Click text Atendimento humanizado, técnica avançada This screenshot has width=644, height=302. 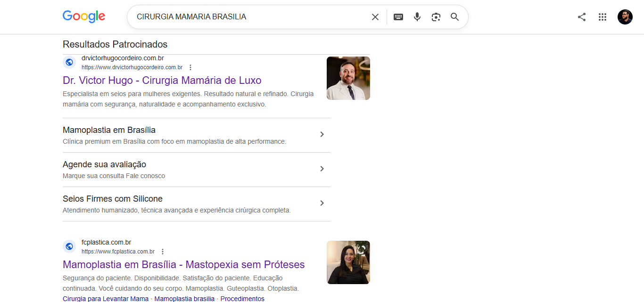(x=177, y=210)
